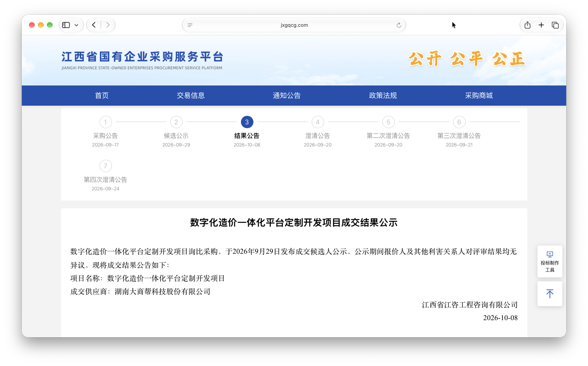588x366 pixels.
Task: Open the 投标制作工具 floating button
Action: coord(550,261)
